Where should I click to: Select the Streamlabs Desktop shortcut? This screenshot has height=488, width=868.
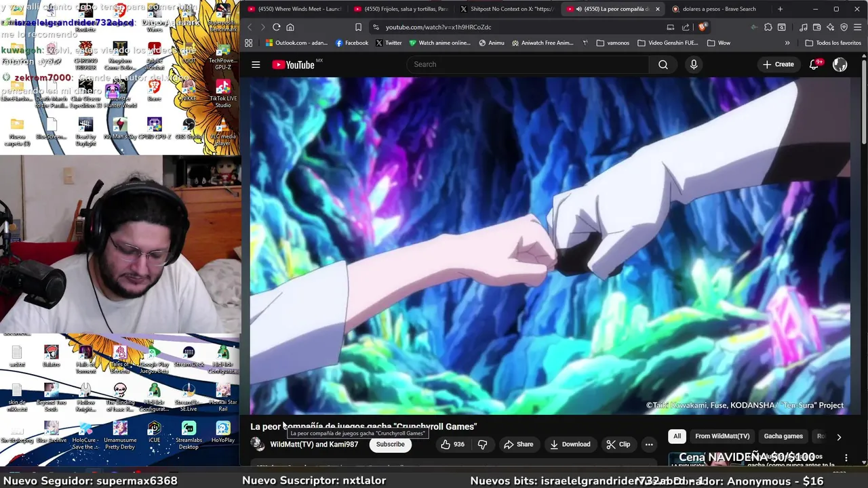click(189, 435)
